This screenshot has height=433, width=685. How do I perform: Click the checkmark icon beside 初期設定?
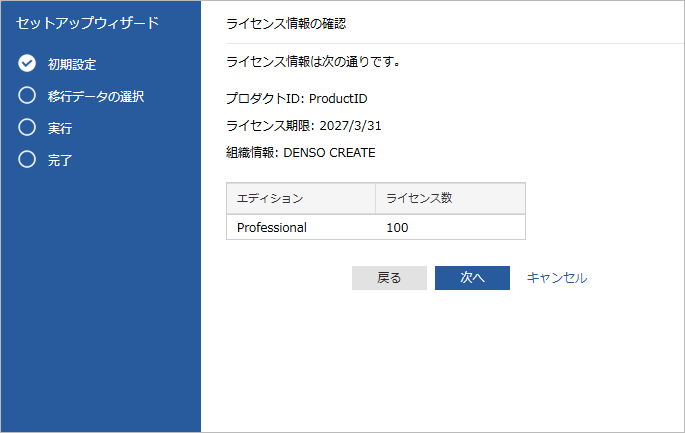coord(27,64)
